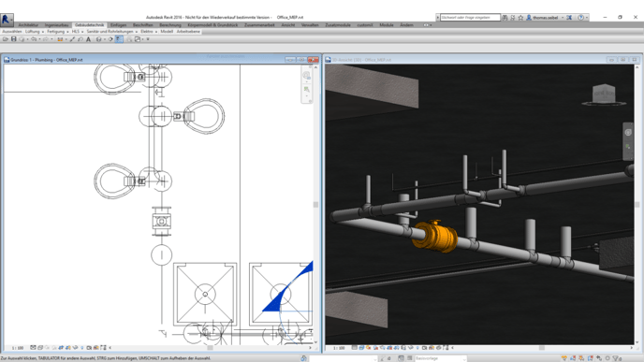The width and height of the screenshot is (644, 362).
Task: Switch to the Ingenieurbau ribbon tab
Action: point(57,25)
